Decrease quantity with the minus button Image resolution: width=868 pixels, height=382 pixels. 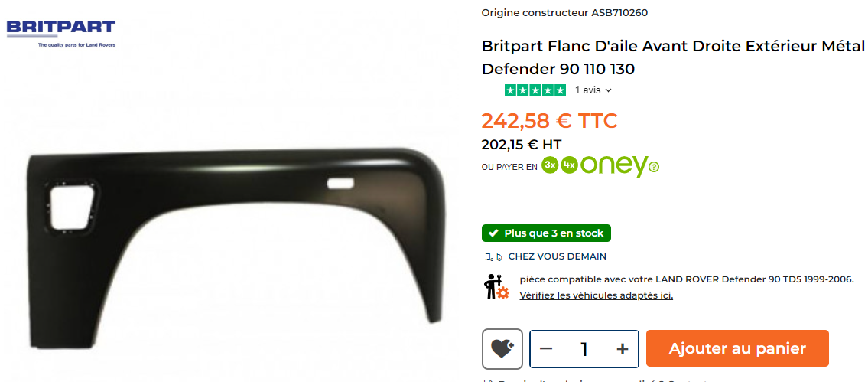pyautogui.click(x=546, y=349)
